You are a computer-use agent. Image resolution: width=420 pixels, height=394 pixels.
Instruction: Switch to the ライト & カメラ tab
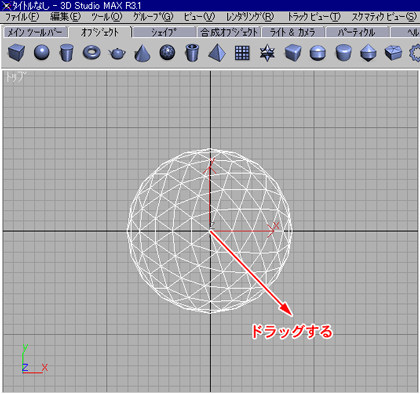click(x=293, y=32)
